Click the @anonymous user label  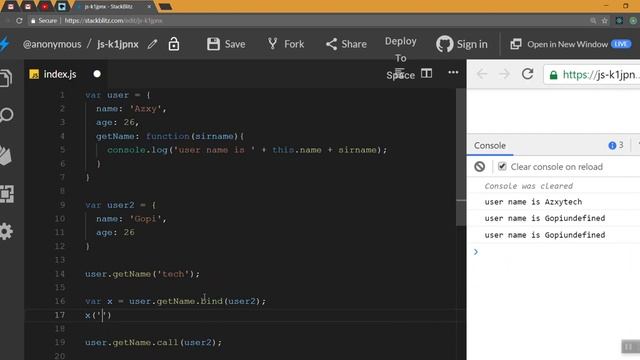point(52,44)
